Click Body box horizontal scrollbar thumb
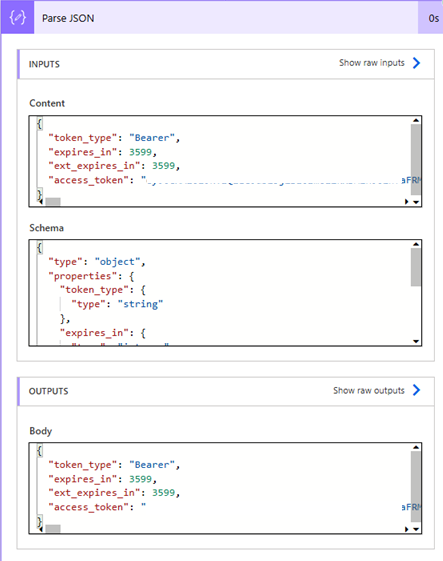This screenshot has width=443, height=561. (53, 529)
